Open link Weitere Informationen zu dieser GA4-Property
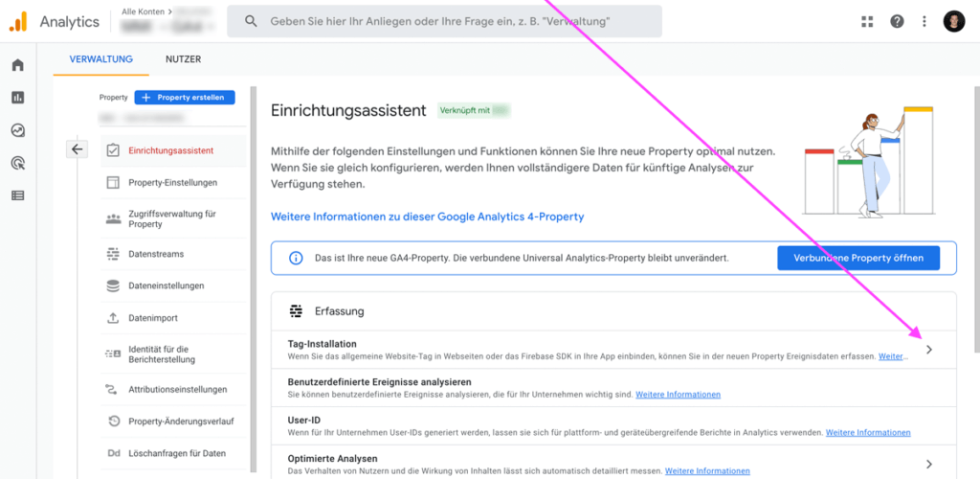 click(x=427, y=217)
